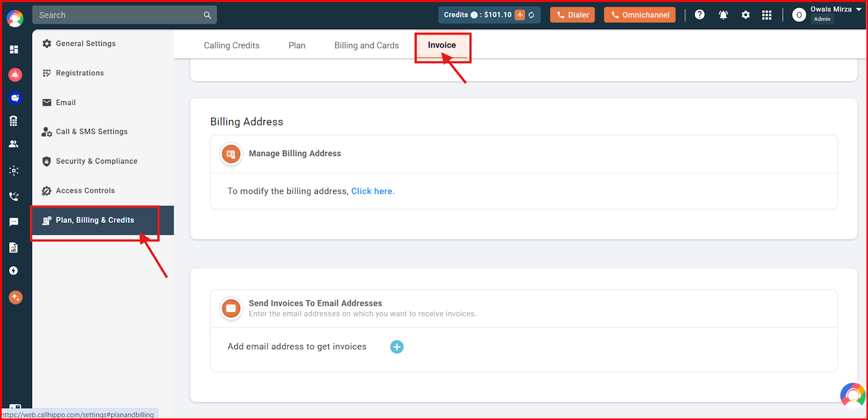Viewport: 868px width, 420px height.
Task: Open the users/team icon in left rail
Action: 14,144
